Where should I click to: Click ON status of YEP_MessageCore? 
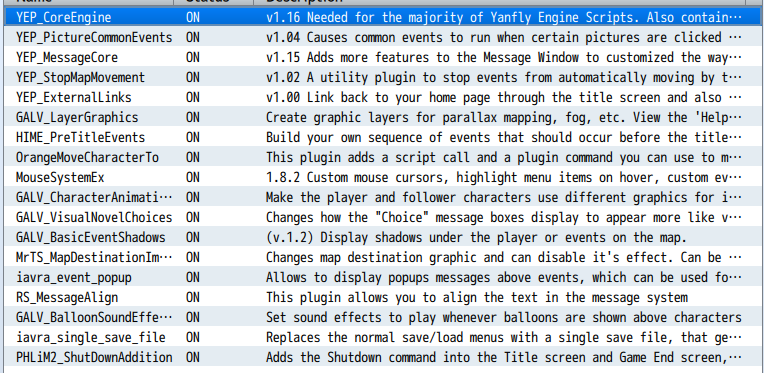coord(192,57)
